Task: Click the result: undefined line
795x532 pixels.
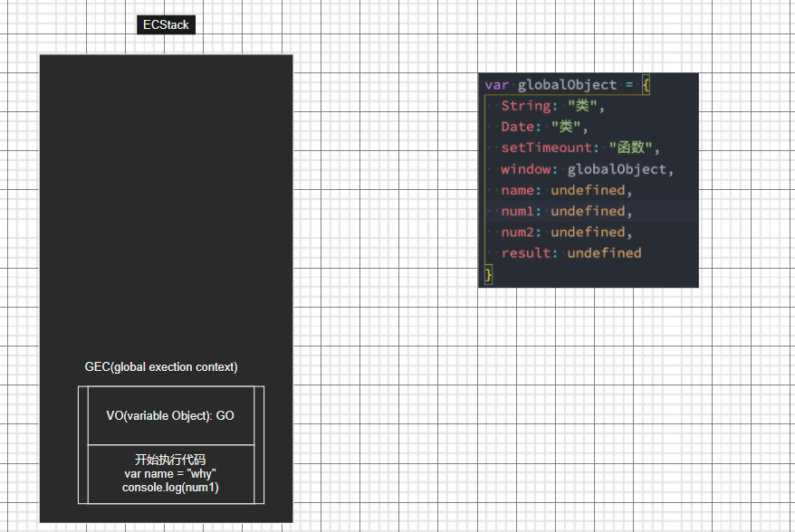Action: pyautogui.click(x=571, y=252)
